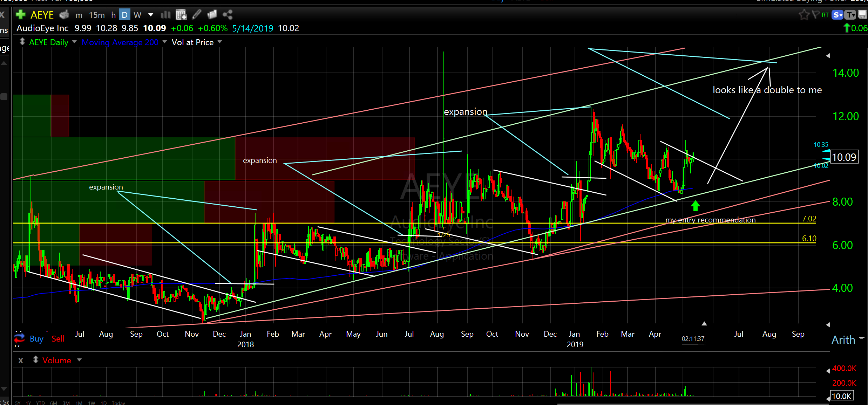Screen dimensions: 868x405
Task: Click the Arith scale selector
Action: [843, 339]
